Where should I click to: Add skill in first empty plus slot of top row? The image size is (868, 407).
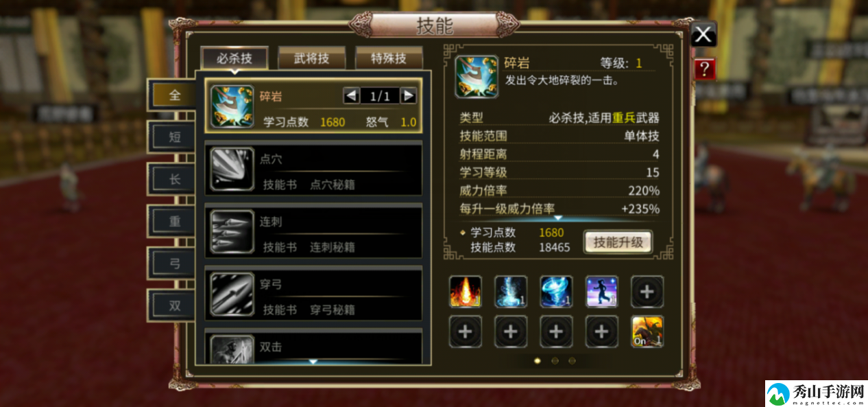click(x=647, y=292)
